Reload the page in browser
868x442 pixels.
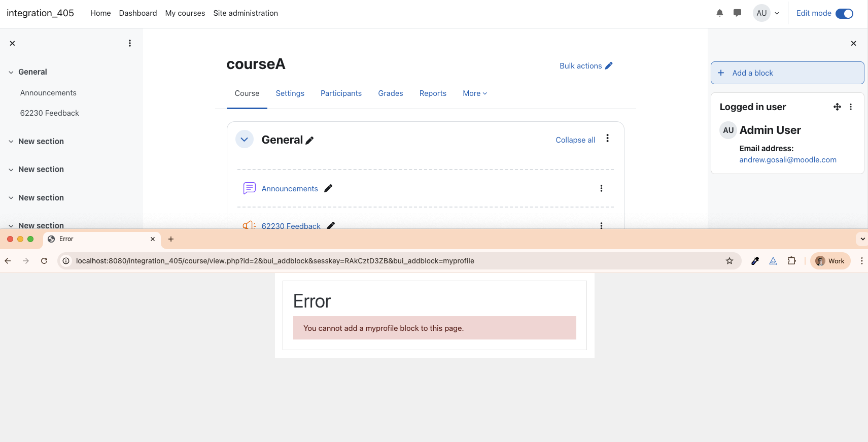tap(44, 261)
